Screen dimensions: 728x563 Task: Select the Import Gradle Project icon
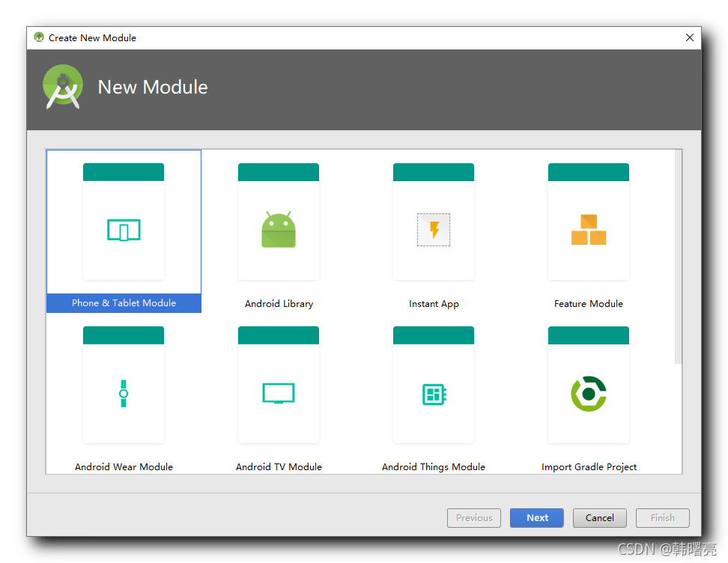(x=589, y=393)
